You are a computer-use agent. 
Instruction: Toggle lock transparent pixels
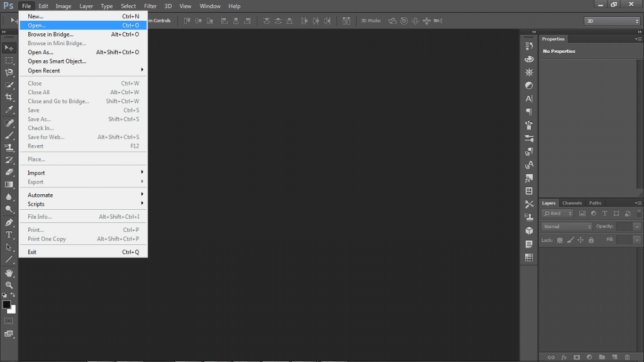pyautogui.click(x=560, y=240)
